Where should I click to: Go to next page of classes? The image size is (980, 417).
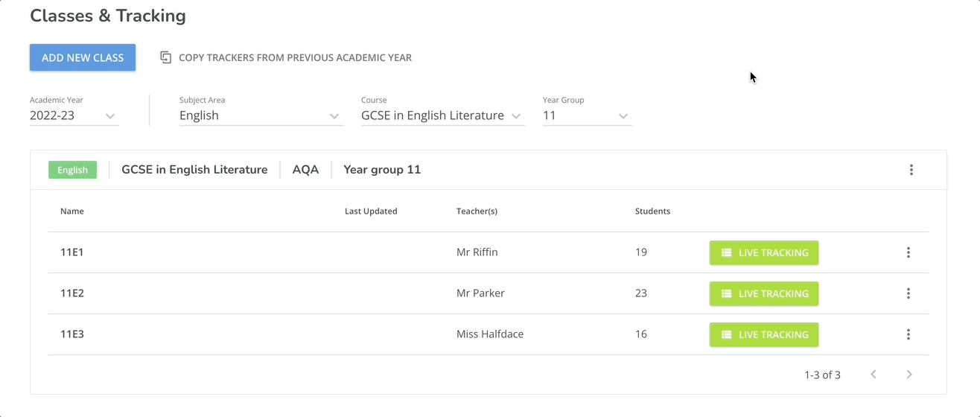pos(909,375)
